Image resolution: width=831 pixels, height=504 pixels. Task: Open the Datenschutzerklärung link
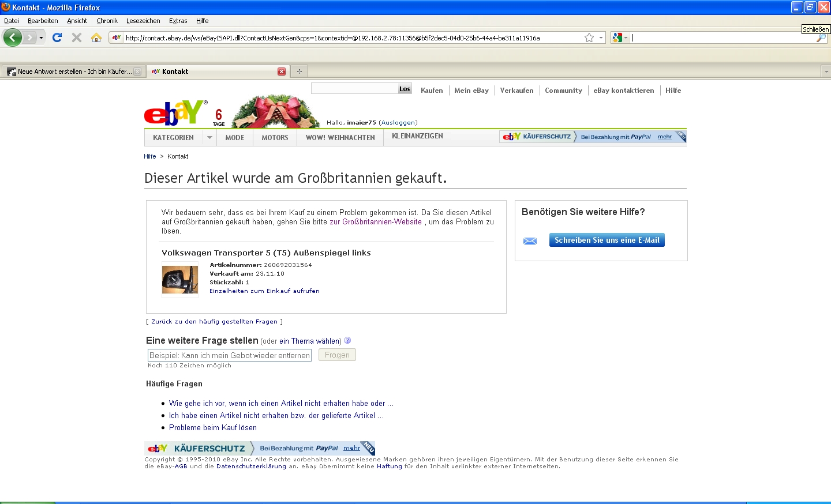(251, 467)
